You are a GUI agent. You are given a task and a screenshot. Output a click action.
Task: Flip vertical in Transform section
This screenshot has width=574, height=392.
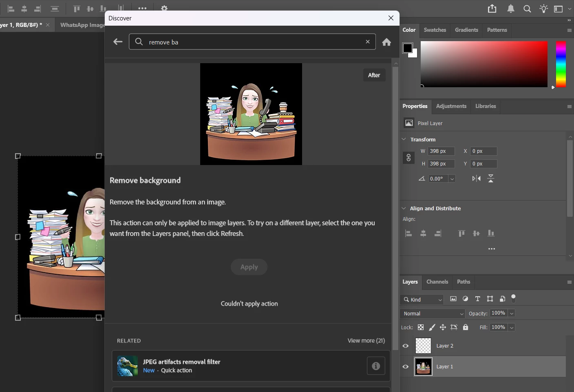[491, 178]
